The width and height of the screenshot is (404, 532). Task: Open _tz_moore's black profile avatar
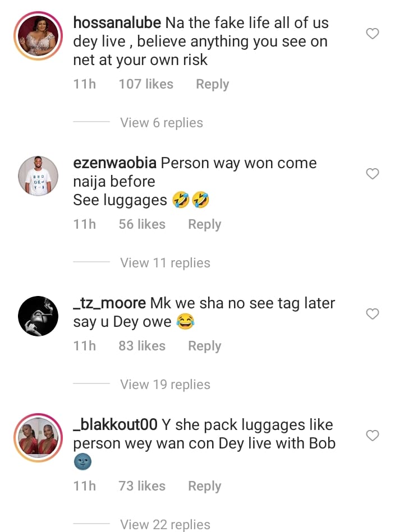coord(38,316)
